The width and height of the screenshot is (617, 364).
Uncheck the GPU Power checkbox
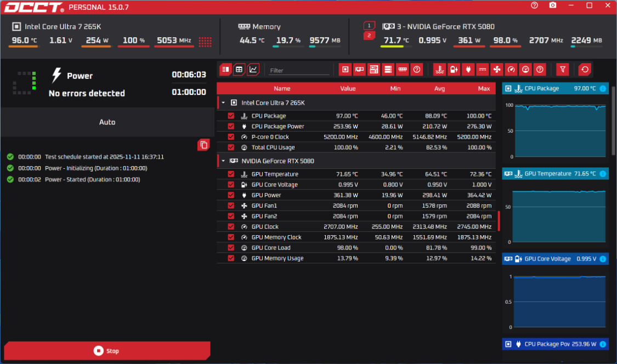pyautogui.click(x=231, y=195)
